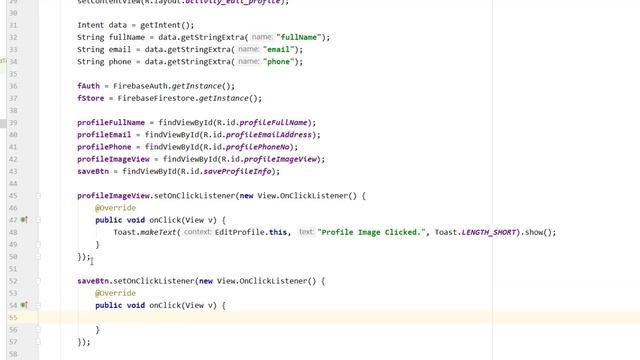
Task: Click the override gutter icon on line 47
Action: point(24,220)
